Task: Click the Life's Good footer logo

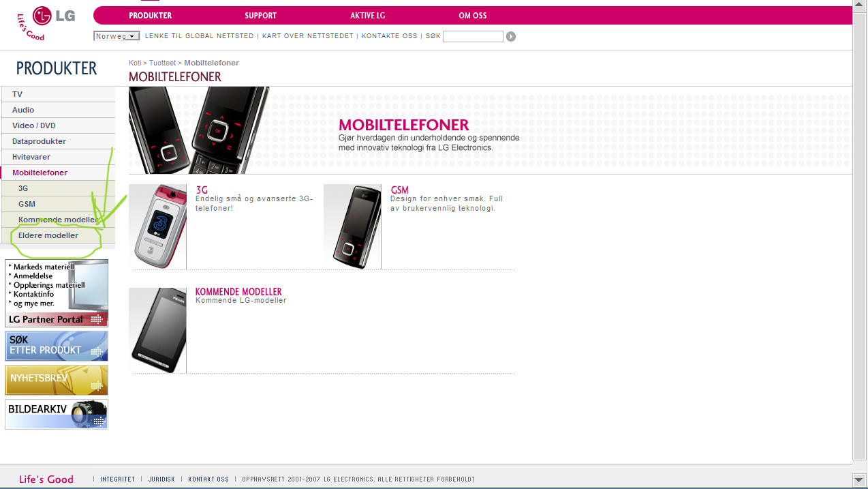Action: click(x=46, y=479)
